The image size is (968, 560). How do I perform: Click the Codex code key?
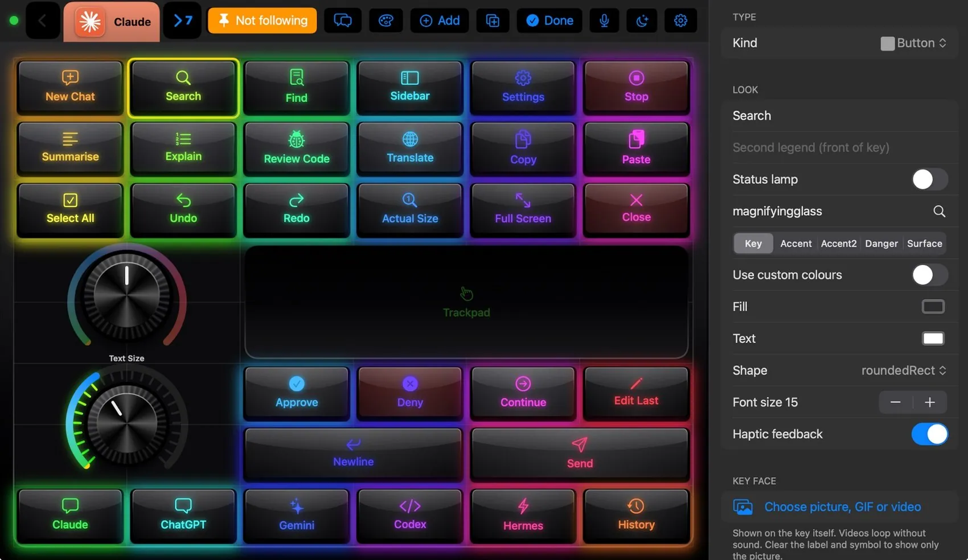[x=410, y=515]
